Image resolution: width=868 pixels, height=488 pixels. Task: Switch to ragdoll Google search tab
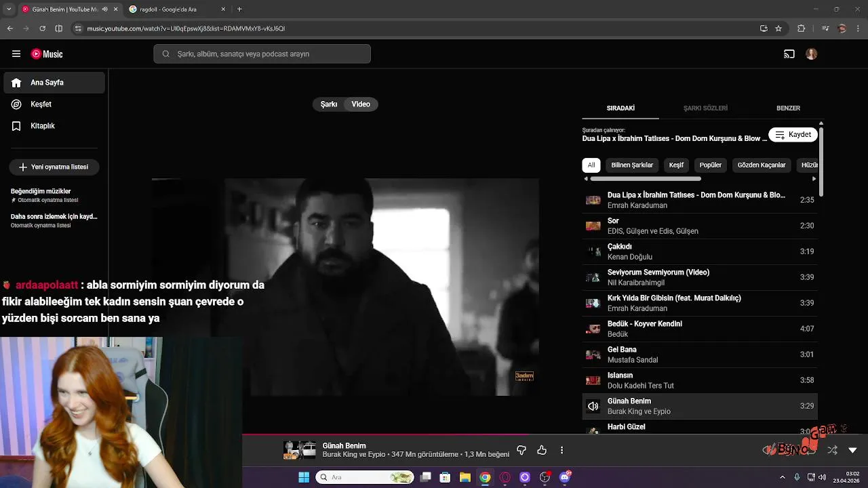tap(178, 9)
